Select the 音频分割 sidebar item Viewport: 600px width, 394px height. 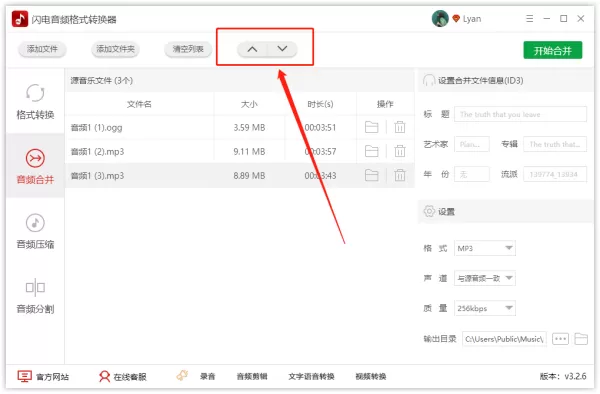pyautogui.click(x=35, y=296)
